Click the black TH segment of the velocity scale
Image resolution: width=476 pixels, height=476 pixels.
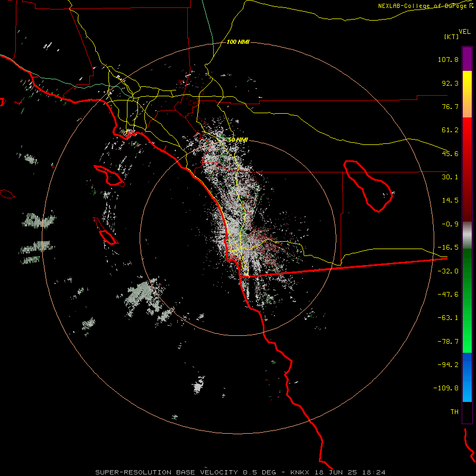[467, 413]
